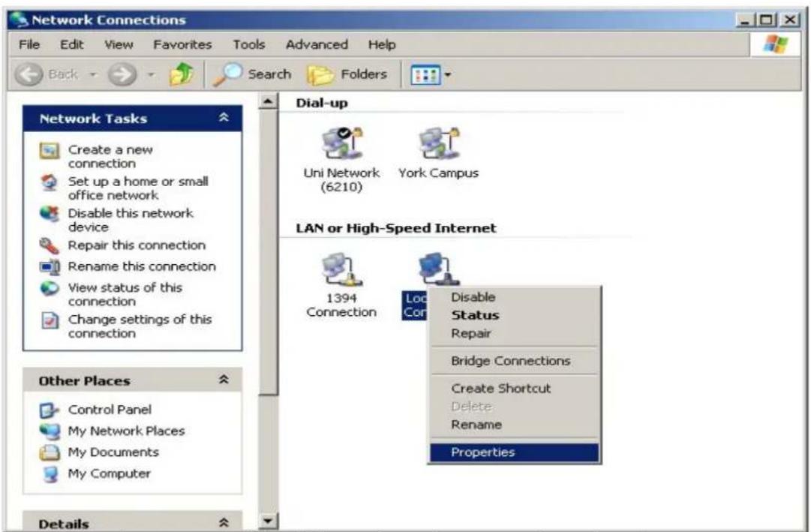This screenshot has height=532, width=811.
Task: Collapse the Other Places panel
Action: pos(224,380)
